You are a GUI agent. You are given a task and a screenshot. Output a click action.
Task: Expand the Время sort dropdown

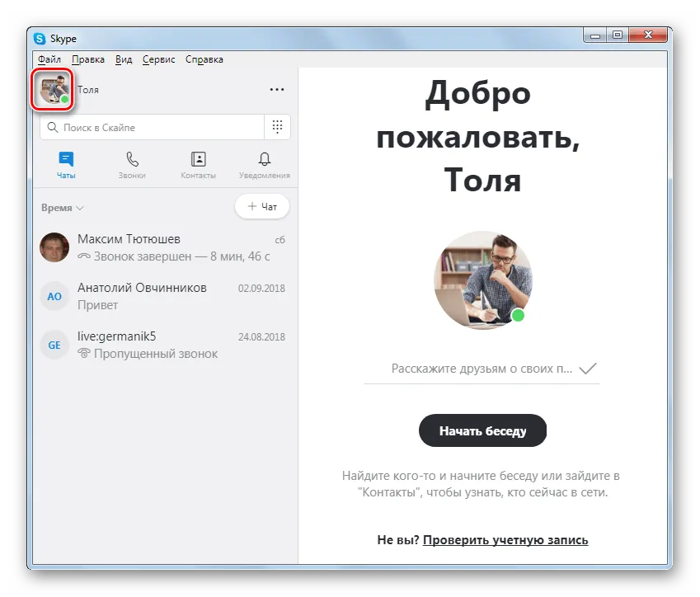63,208
